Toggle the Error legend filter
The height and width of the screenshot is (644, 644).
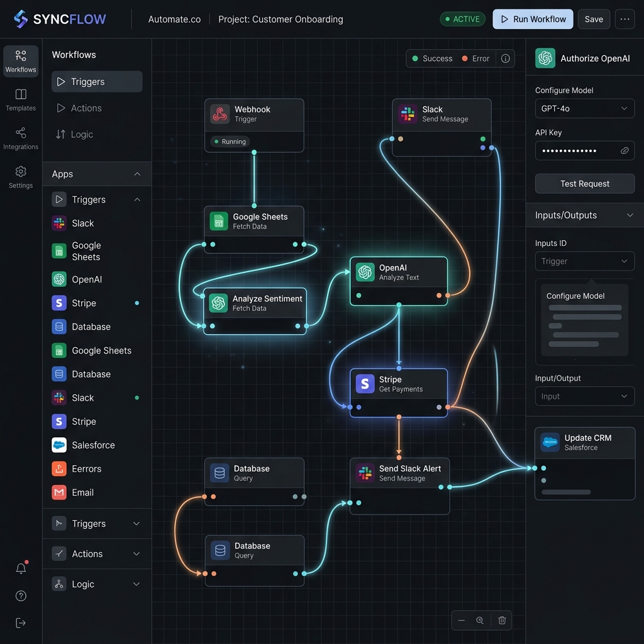click(x=475, y=58)
